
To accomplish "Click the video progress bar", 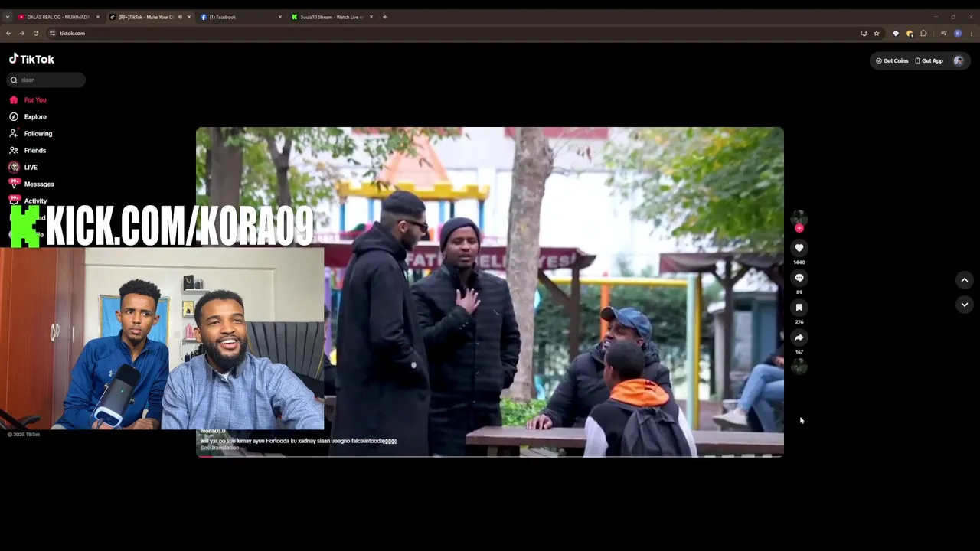I will coord(490,456).
